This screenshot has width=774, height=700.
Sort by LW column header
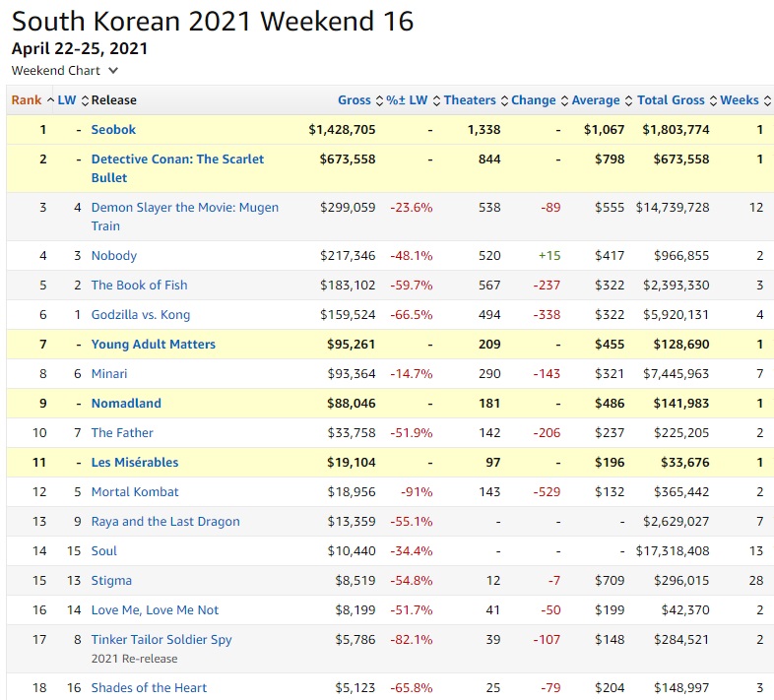(67, 100)
